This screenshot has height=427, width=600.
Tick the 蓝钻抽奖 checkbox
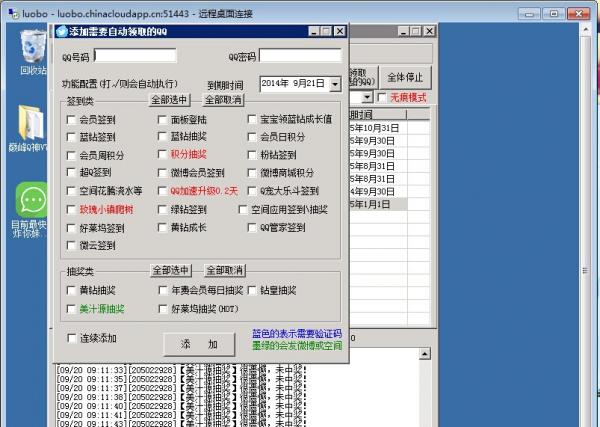162,136
